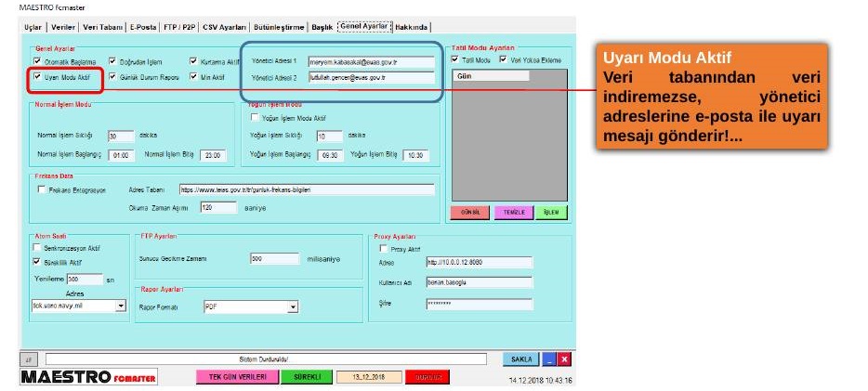This screenshot has height=391, width=868.
Task: Click the 14.12.2018 10:43:16 clock text
Action: pyautogui.click(x=540, y=381)
